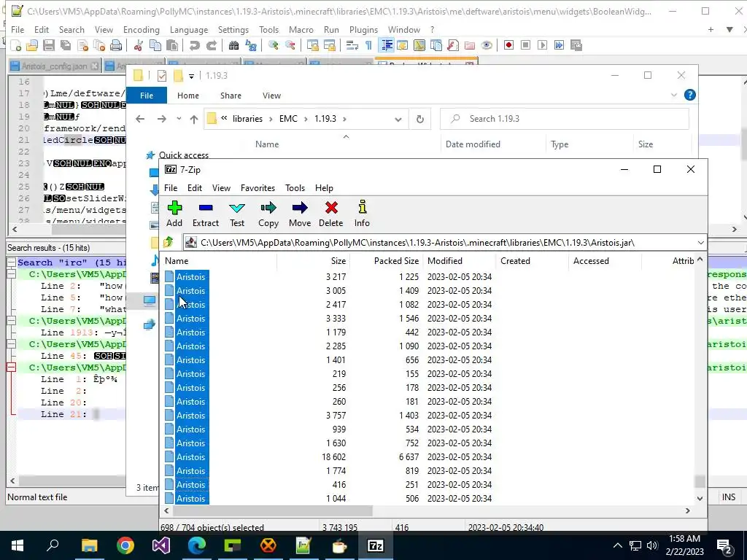Image resolution: width=747 pixels, height=560 pixels.
Task: Sort 7-Zip list by Size column
Action: click(313, 261)
